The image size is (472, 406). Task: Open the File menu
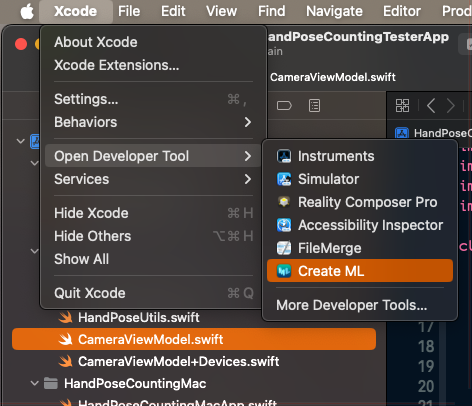[129, 11]
